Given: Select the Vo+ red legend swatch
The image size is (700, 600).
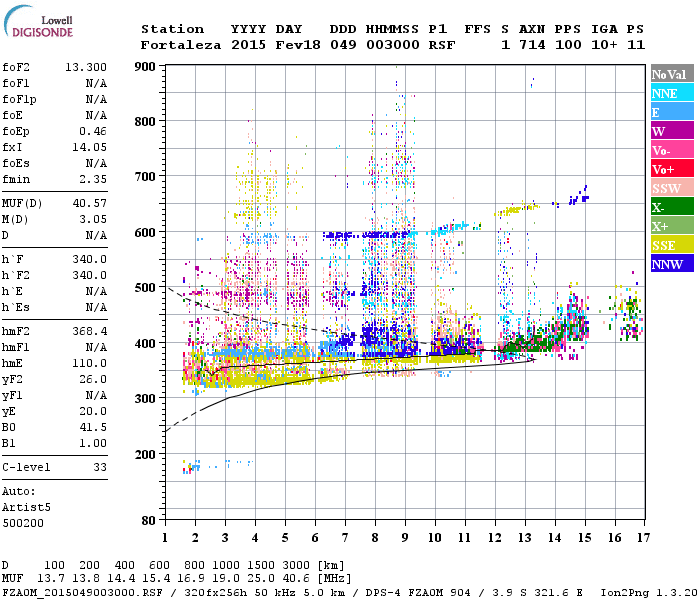Looking at the screenshot, I should (672, 169).
